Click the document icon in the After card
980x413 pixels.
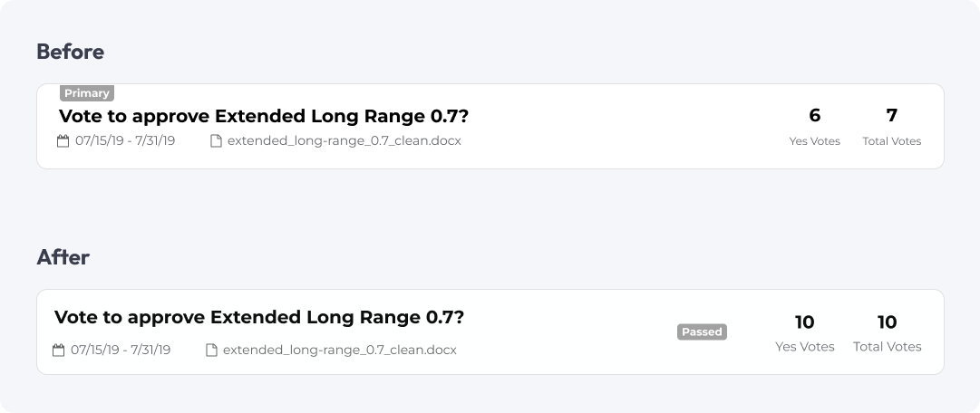pos(212,350)
